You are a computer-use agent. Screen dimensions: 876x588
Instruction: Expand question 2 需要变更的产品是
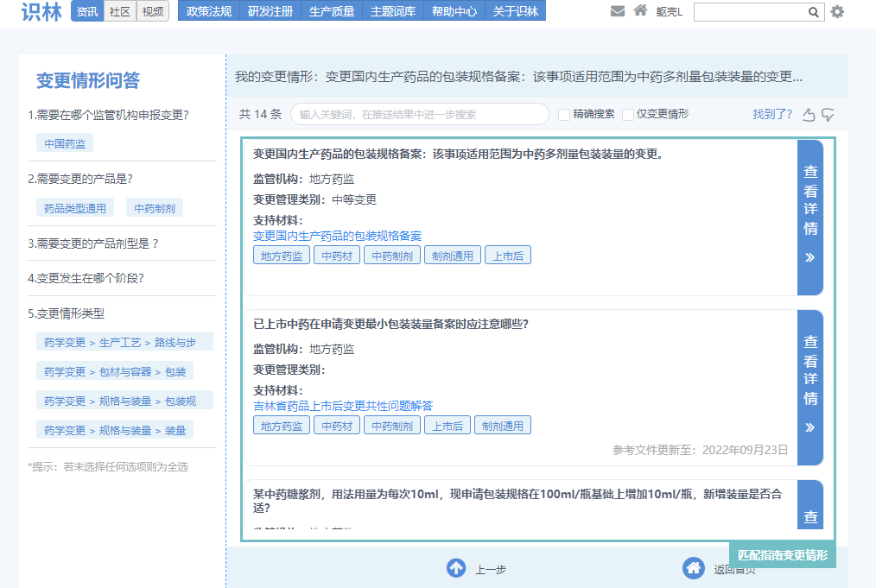80,180
